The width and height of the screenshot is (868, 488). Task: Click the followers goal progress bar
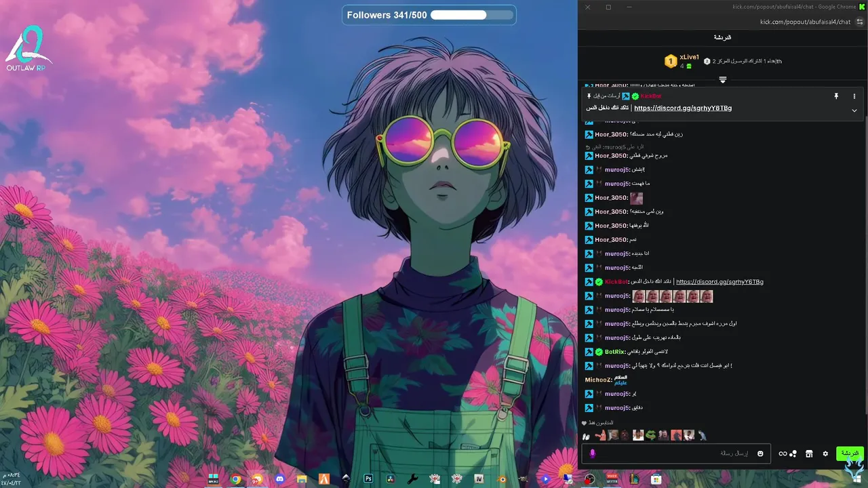[471, 15]
